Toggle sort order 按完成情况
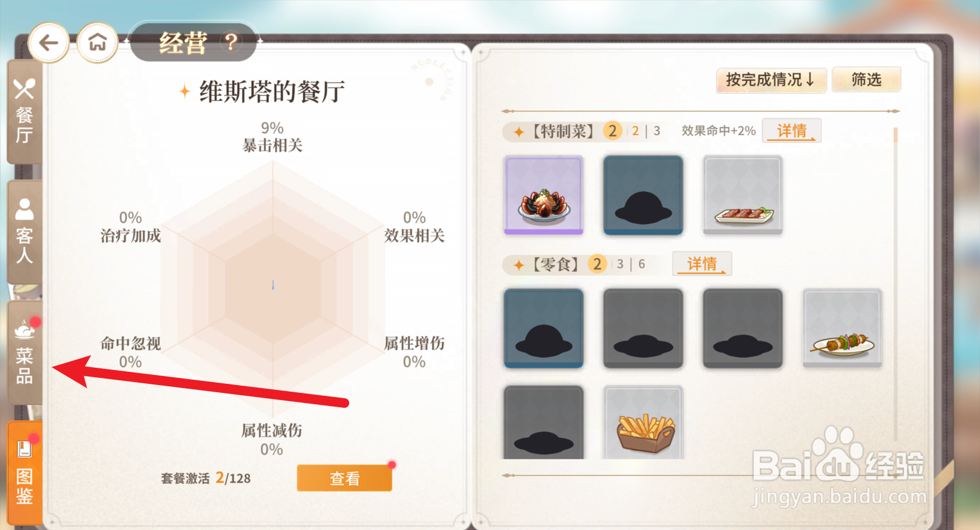Image resolution: width=980 pixels, height=530 pixels. 772,80
